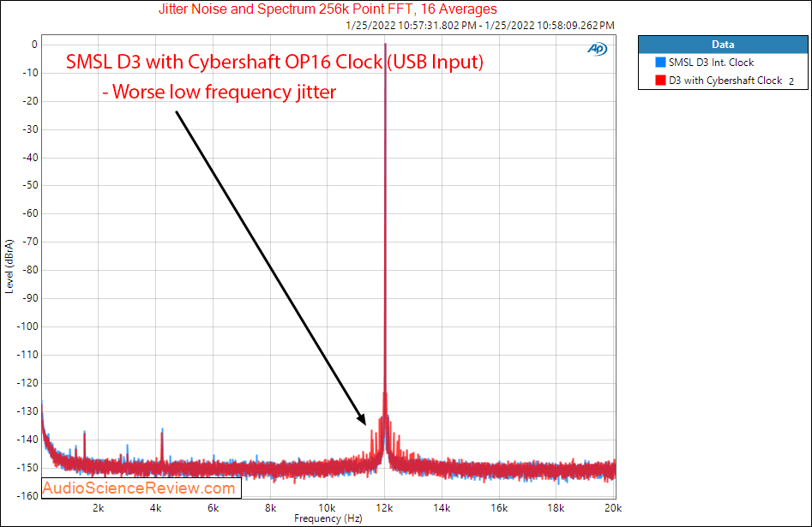Click the -50 level axis tick label
The image size is (812, 527).
pos(30,185)
